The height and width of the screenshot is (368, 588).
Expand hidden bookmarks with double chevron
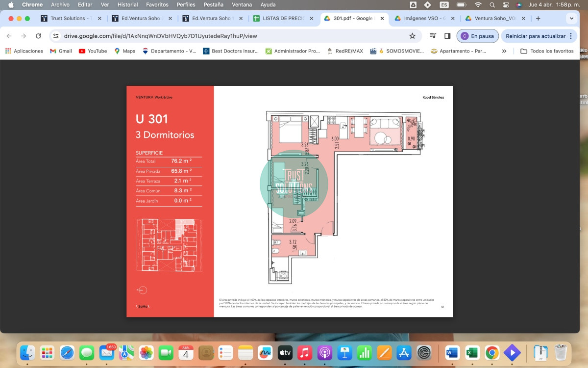[504, 51]
